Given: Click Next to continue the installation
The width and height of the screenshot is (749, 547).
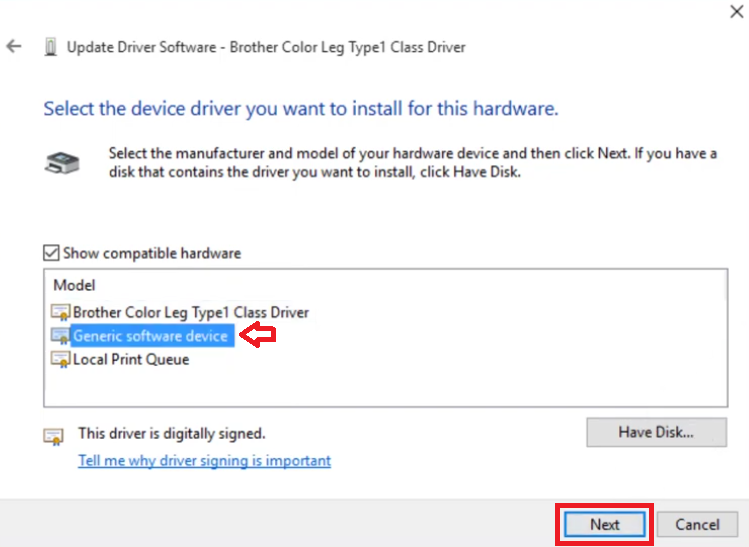Looking at the screenshot, I should point(604,524).
